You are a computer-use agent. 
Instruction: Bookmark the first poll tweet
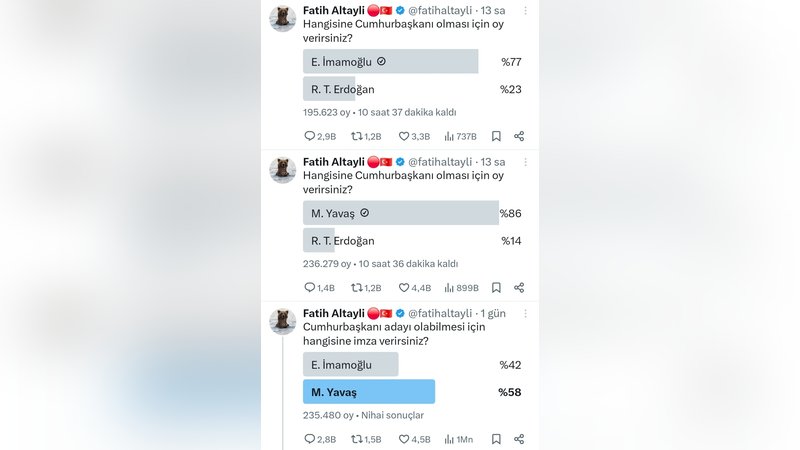pyautogui.click(x=496, y=136)
